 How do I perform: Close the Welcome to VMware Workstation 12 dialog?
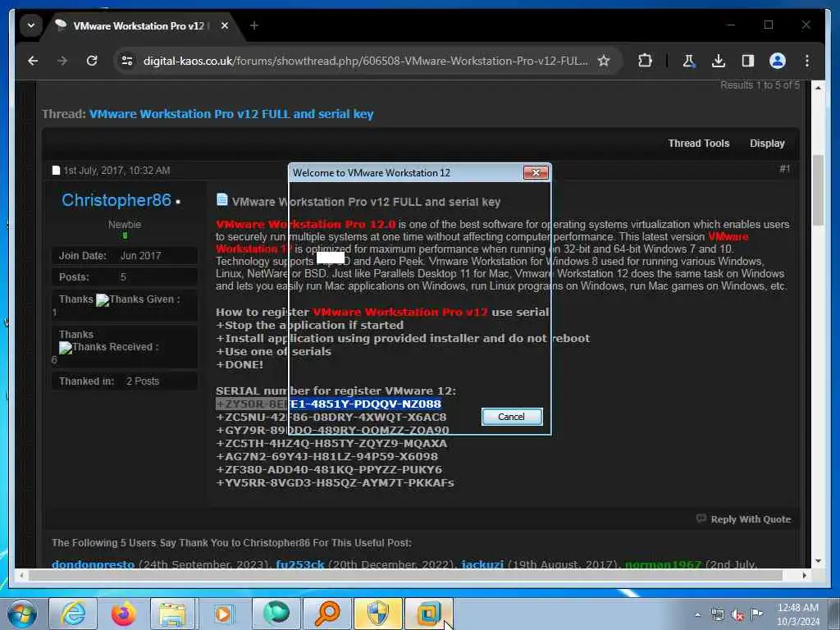tap(536, 172)
